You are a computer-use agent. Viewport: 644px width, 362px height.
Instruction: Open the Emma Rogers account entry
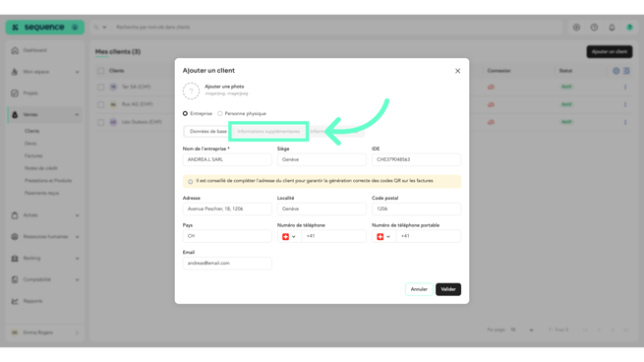[x=45, y=332]
